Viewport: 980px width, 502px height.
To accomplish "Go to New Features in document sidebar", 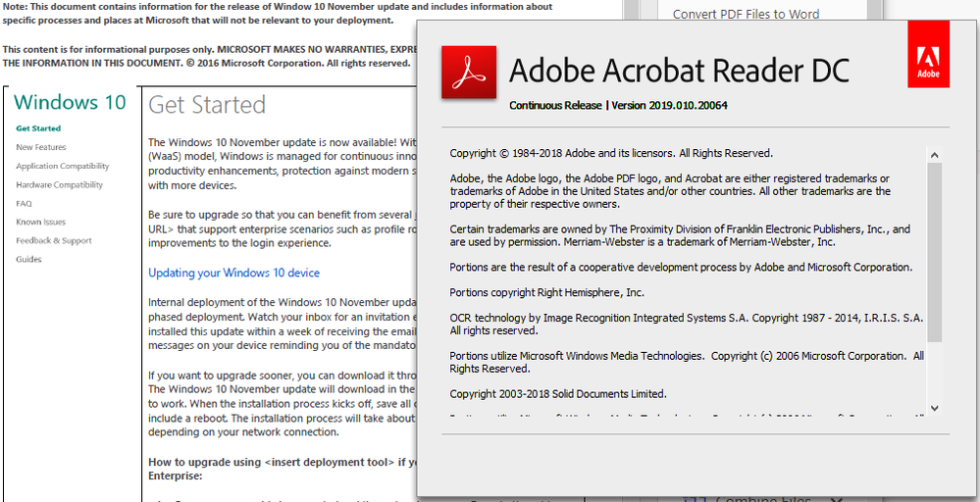I will point(41,147).
